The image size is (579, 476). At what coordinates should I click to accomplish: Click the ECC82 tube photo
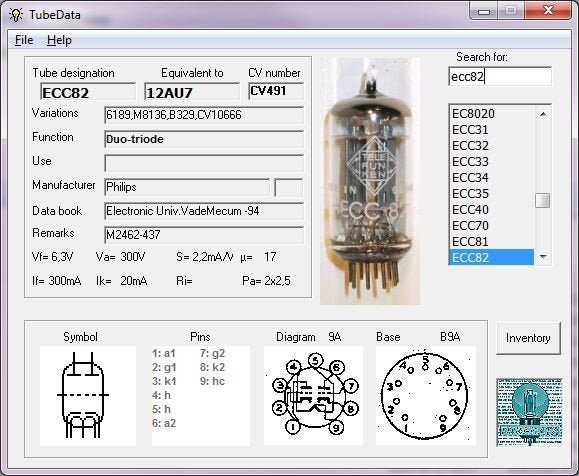click(x=370, y=181)
